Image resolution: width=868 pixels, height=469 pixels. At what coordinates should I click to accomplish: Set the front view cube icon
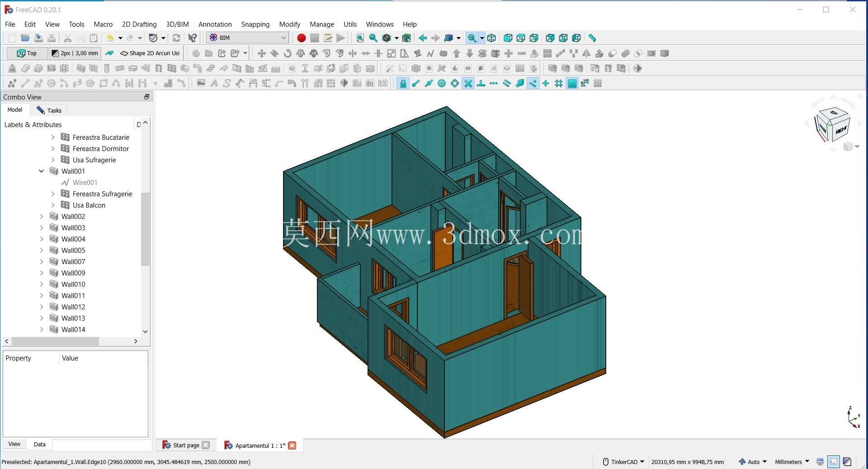tap(508, 38)
